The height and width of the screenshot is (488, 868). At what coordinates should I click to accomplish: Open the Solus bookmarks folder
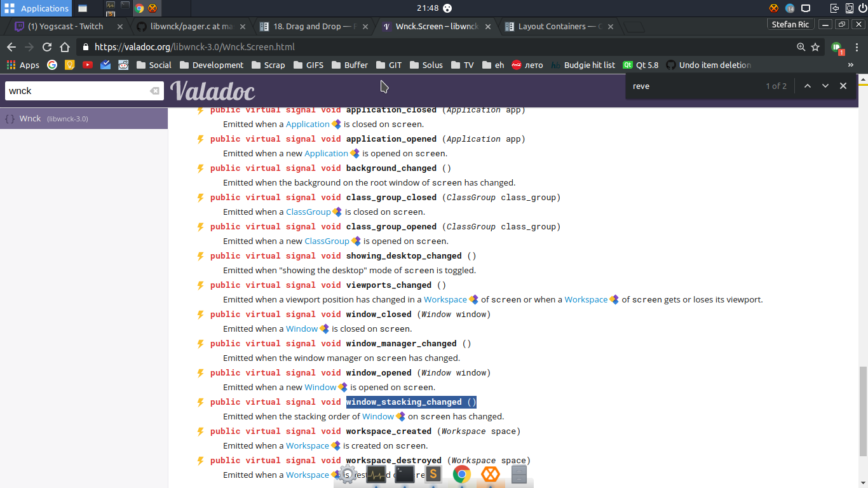coord(426,65)
